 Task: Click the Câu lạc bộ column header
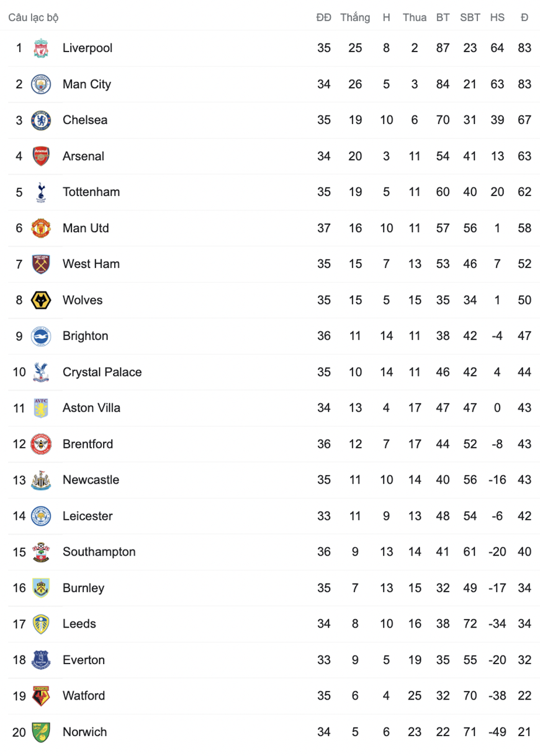pos(34,17)
